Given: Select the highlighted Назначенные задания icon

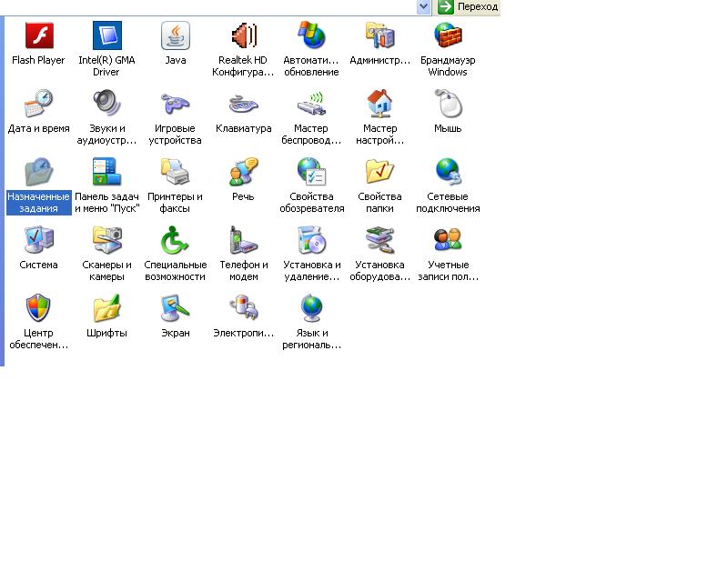Looking at the screenshot, I should click(x=38, y=173).
